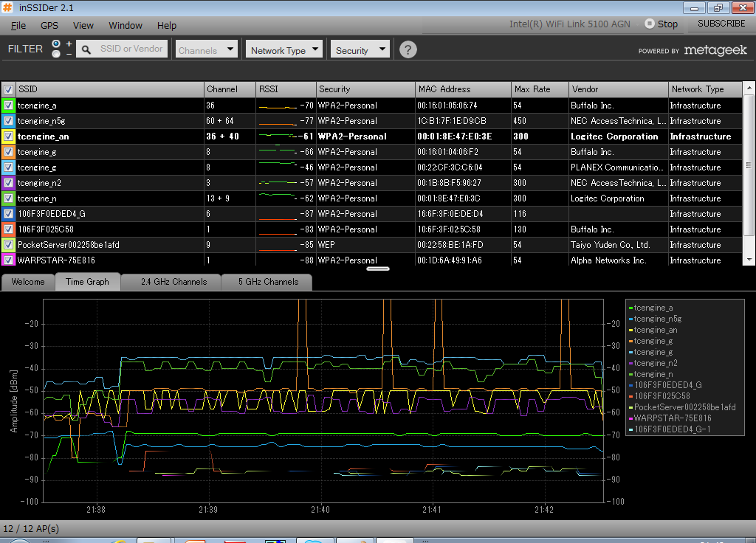Click the 12 / 12 AP(s) status text

31,528
